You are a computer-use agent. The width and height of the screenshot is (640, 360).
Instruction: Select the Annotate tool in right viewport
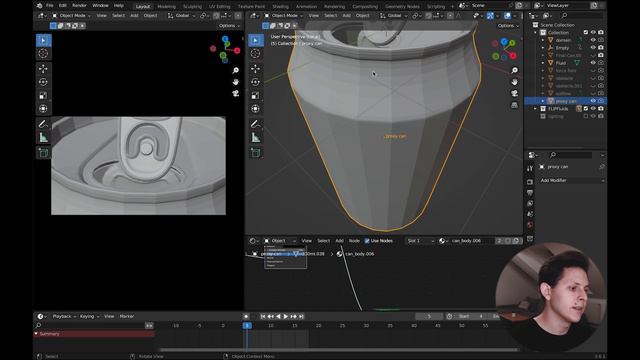tap(256, 124)
